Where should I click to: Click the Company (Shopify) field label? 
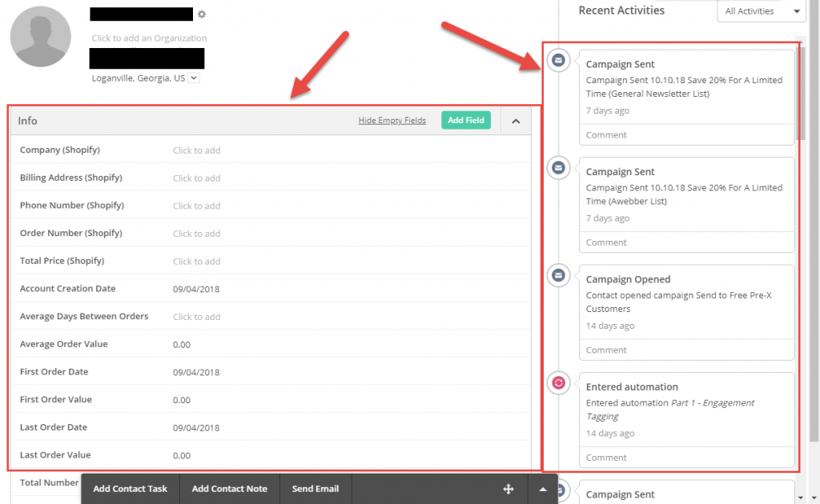(x=59, y=150)
